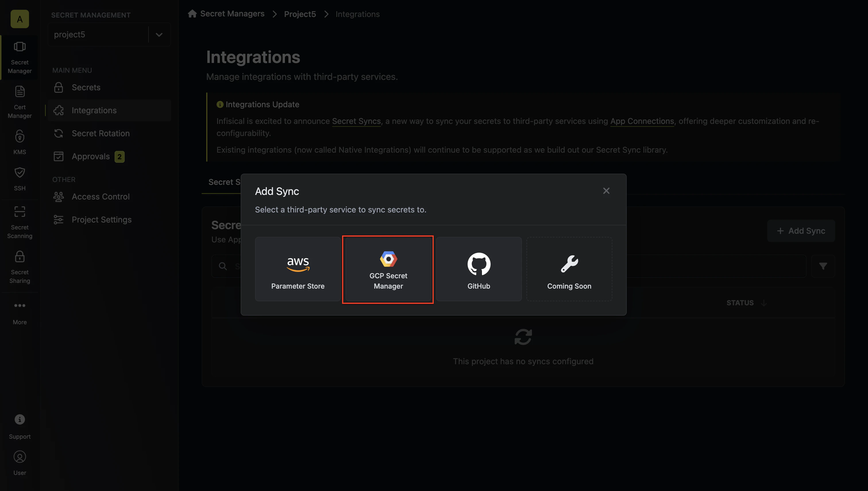
Task: Click the Secrets lock icon
Action: click(x=59, y=87)
